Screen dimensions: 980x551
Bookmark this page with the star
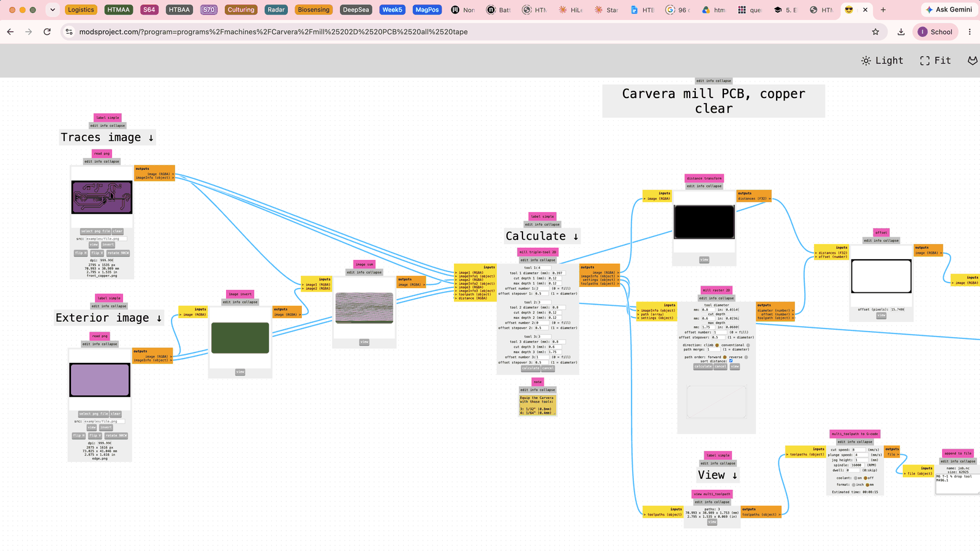point(875,32)
